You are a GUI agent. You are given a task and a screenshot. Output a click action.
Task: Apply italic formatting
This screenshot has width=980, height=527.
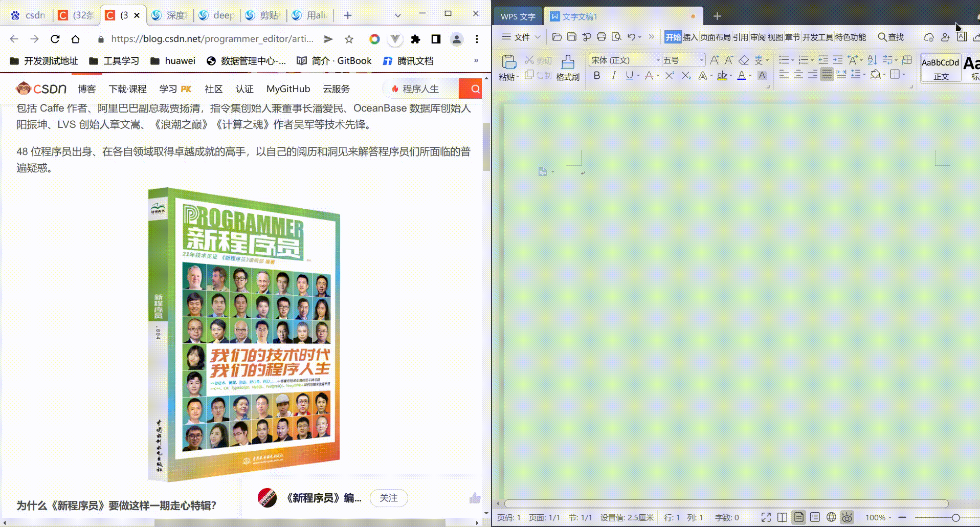614,75
